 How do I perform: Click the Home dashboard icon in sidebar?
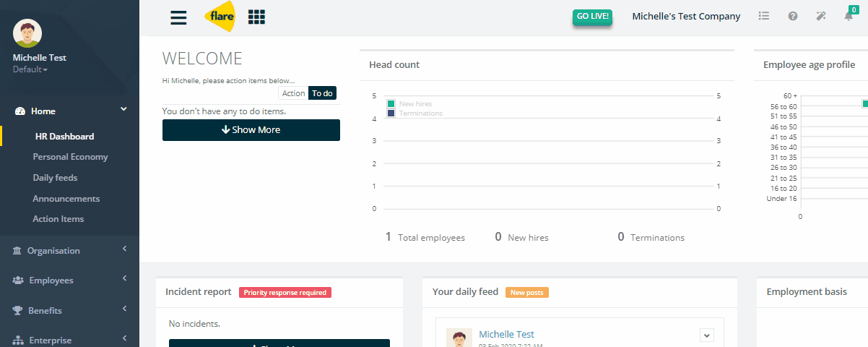[20, 111]
